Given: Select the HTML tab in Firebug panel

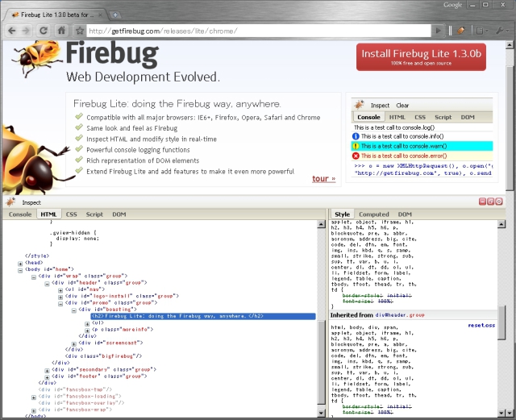Looking at the screenshot, I should tap(48, 214).
